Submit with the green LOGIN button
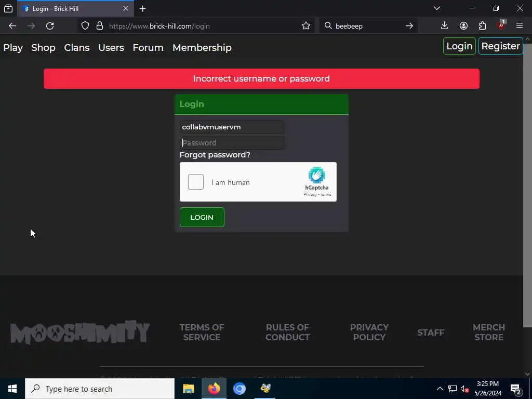532x399 pixels. tap(202, 217)
